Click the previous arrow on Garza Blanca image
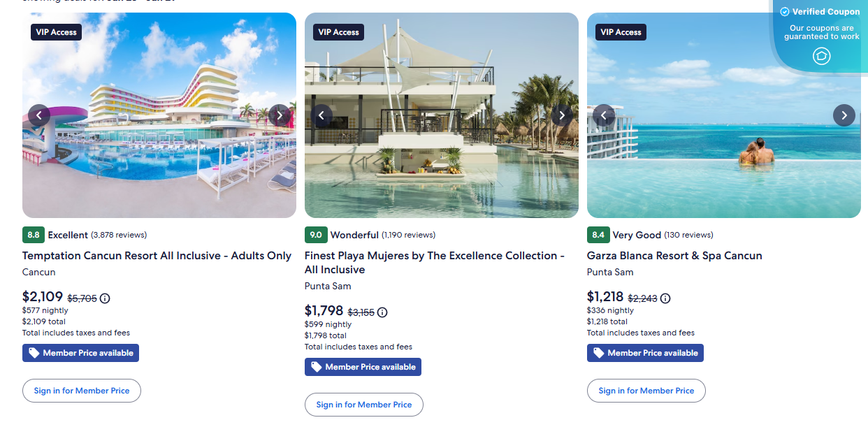 pyautogui.click(x=604, y=115)
